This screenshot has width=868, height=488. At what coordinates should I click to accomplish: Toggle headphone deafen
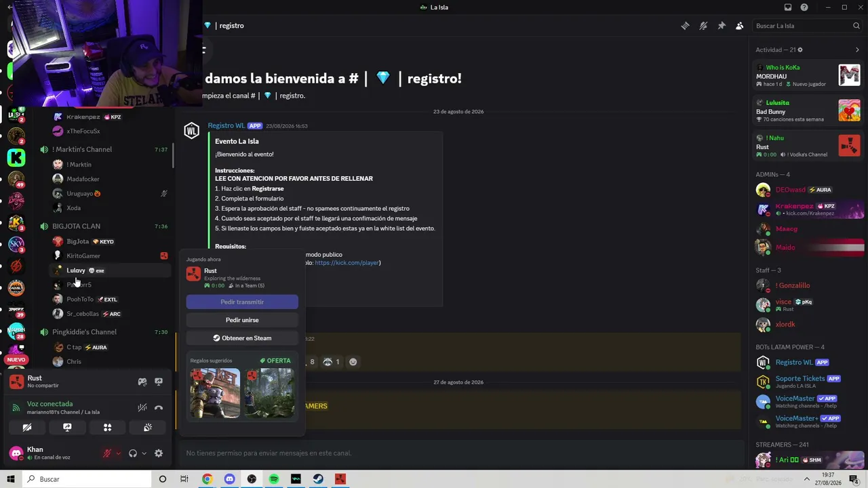tap(133, 453)
